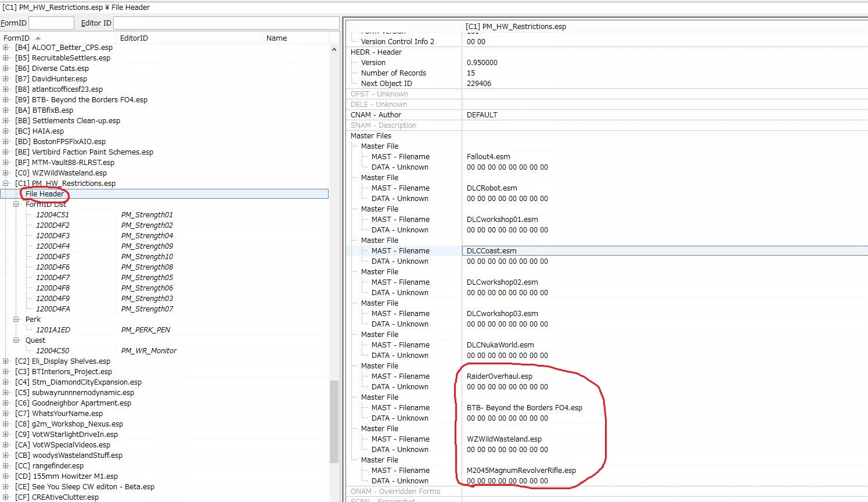Expand the RecruitableSettlers.esp plugin node
This screenshot has height=502, width=868.
tap(6, 58)
